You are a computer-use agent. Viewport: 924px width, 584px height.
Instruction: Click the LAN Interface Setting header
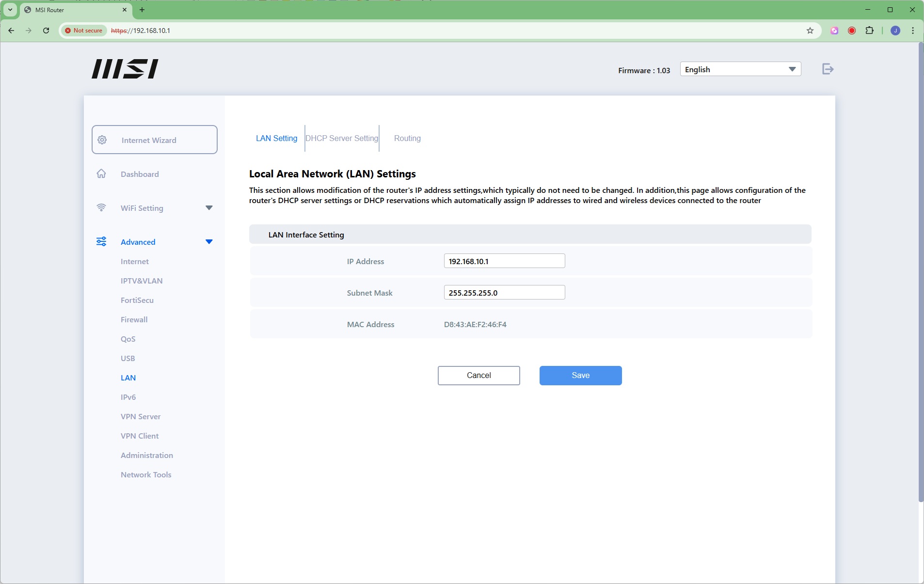[530, 234]
